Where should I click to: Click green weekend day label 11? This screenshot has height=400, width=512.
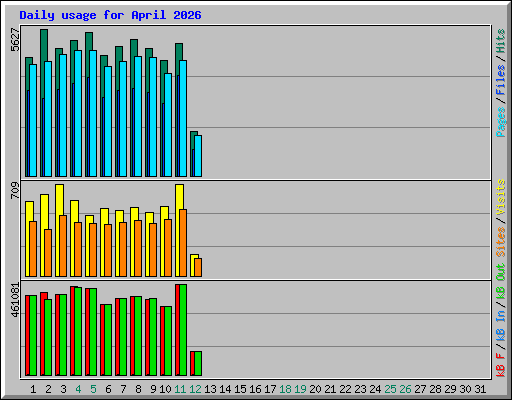(x=180, y=389)
